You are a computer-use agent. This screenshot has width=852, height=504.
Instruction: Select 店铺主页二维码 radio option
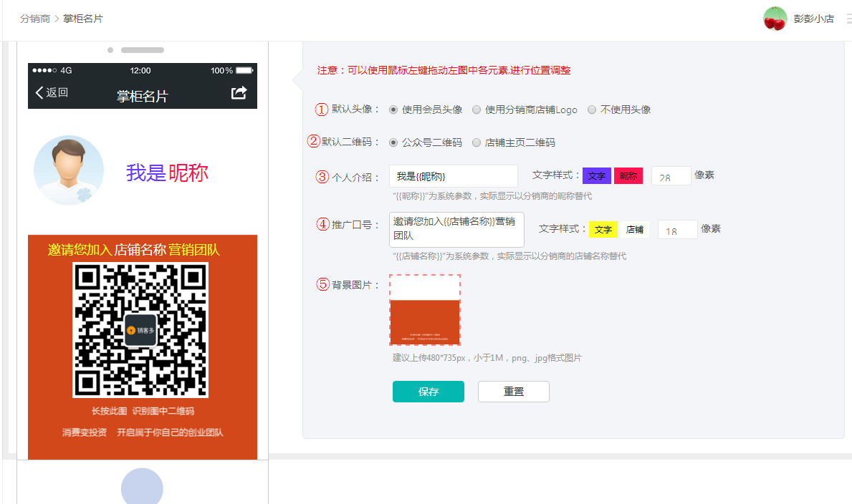coord(477,142)
